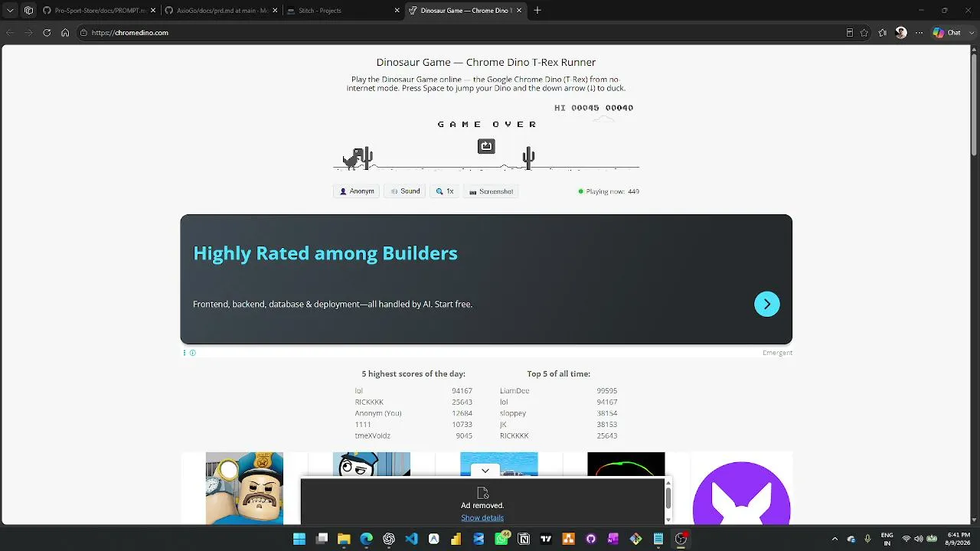Viewport: 980px width, 551px height.
Task: Click the "Anonym (You)" score row
Action: [x=413, y=413]
